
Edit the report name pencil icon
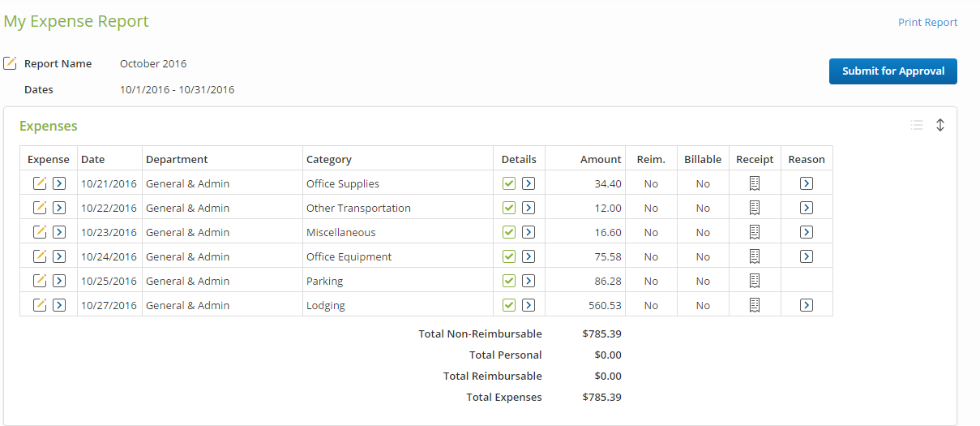[10, 63]
